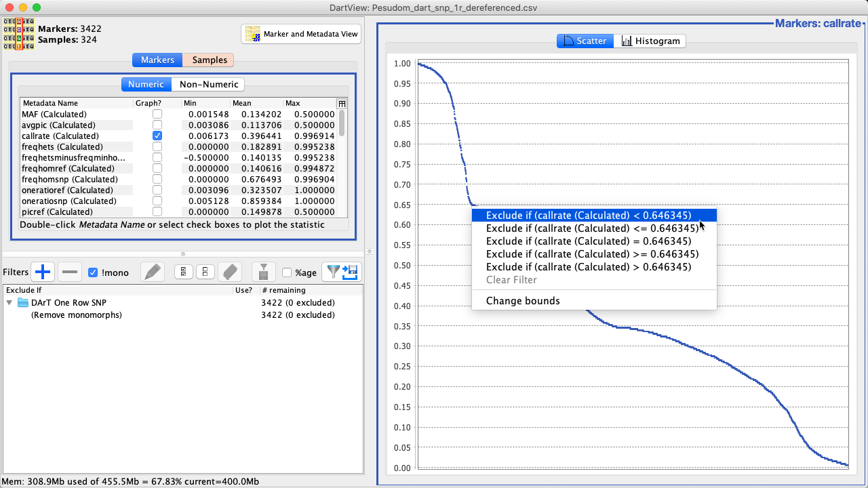Check Graph box for freqhomref (Calculated)

coord(157,169)
